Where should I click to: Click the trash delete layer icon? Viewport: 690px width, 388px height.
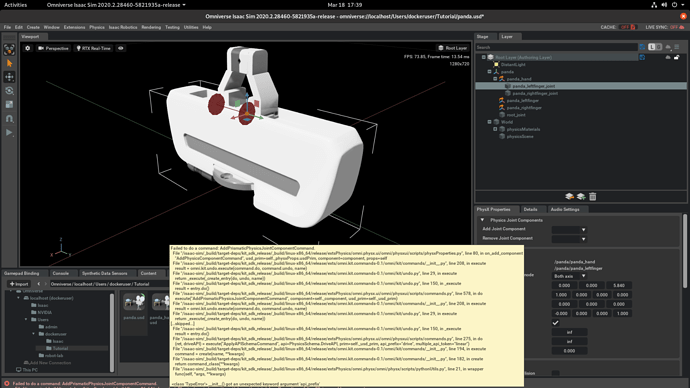593,197
